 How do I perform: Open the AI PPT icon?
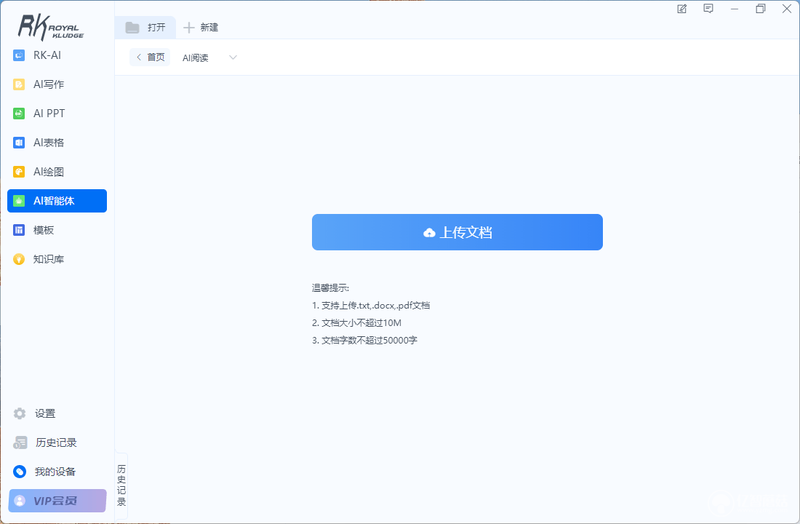pyautogui.click(x=19, y=113)
